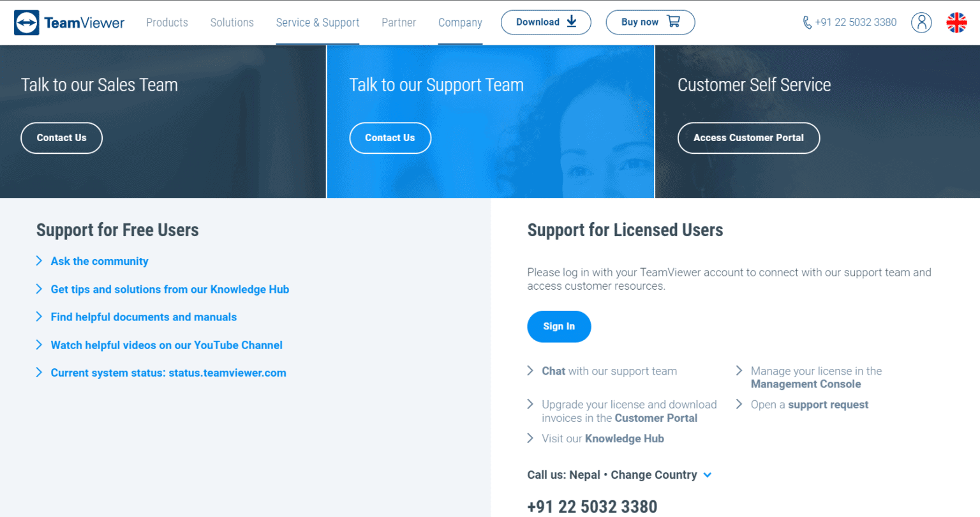Click the arrow before Visit our Knowledge Hub
The image size is (980, 517).
click(x=530, y=438)
